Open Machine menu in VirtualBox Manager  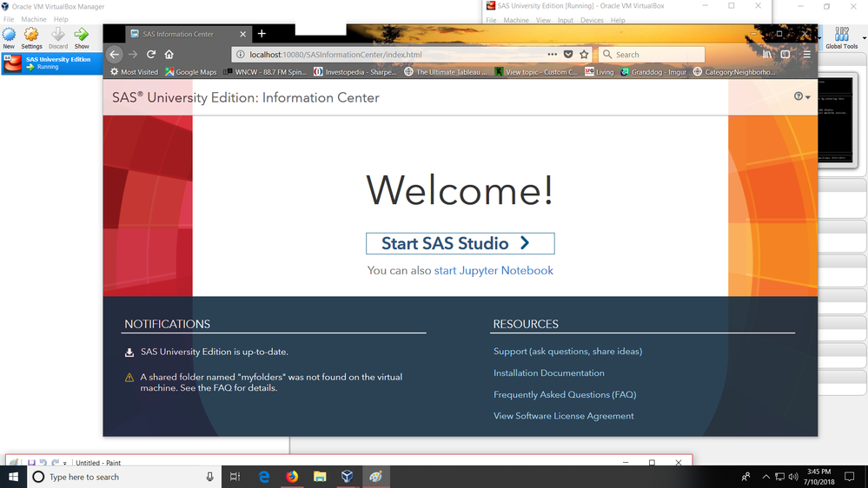[x=34, y=19]
